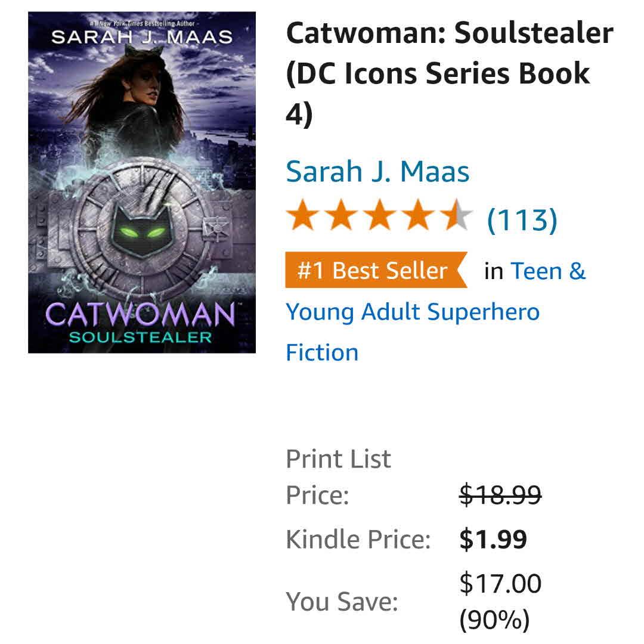The width and height of the screenshot is (644, 644).
Task: Click the middle star of the rating
Action: (x=380, y=216)
